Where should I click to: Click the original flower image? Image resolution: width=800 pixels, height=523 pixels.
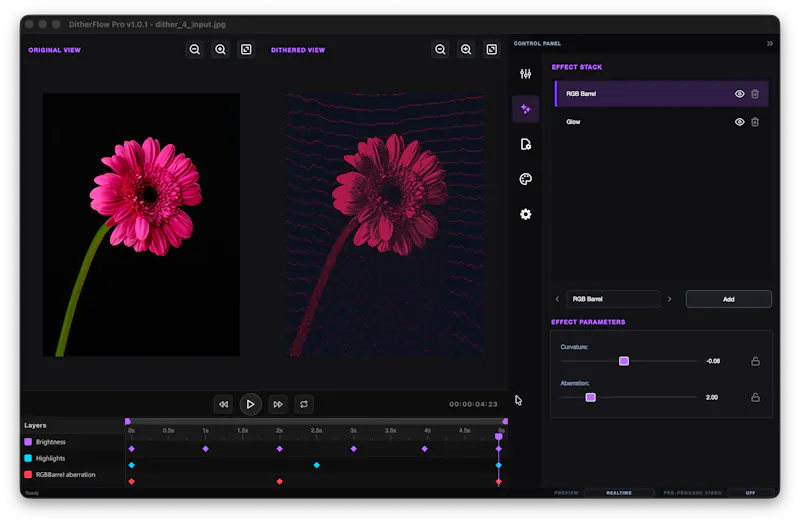(141, 225)
